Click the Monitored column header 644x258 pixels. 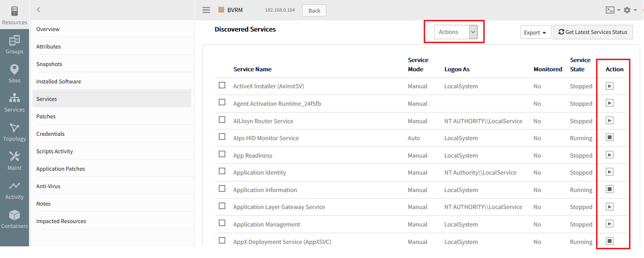pos(548,69)
